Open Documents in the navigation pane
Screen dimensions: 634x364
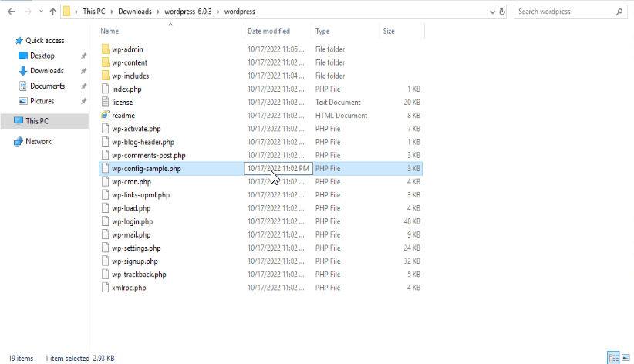tap(47, 86)
